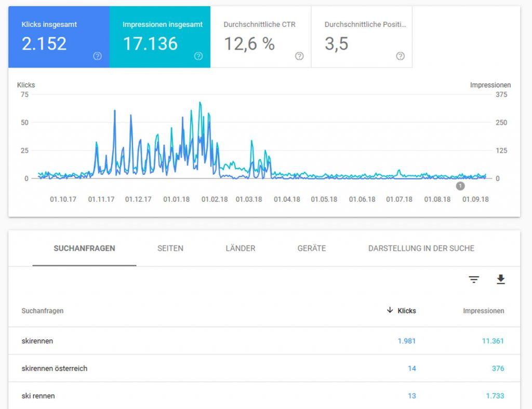Click the 01.04.18 date axis label
Screen dimensions: 532x409
point(287,199)
